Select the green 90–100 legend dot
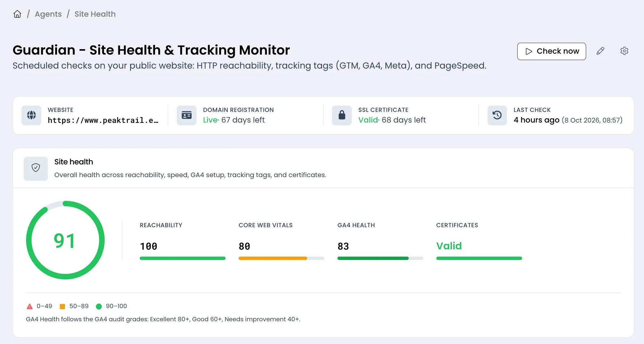The image size is (644, 344). [x=99, y=306]
